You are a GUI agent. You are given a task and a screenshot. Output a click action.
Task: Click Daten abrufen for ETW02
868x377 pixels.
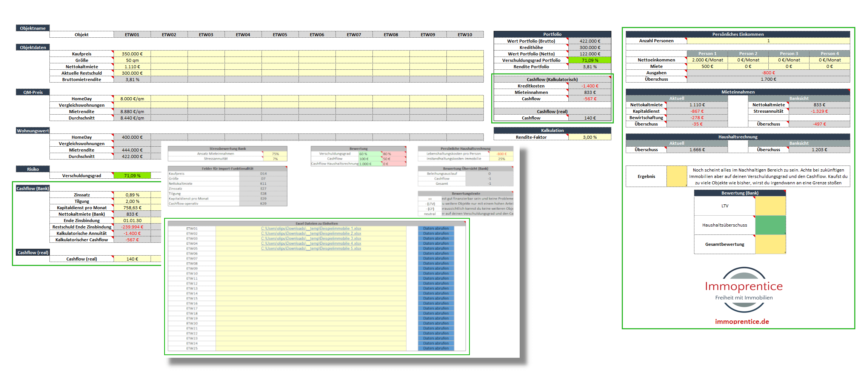(x=436, y=233)
